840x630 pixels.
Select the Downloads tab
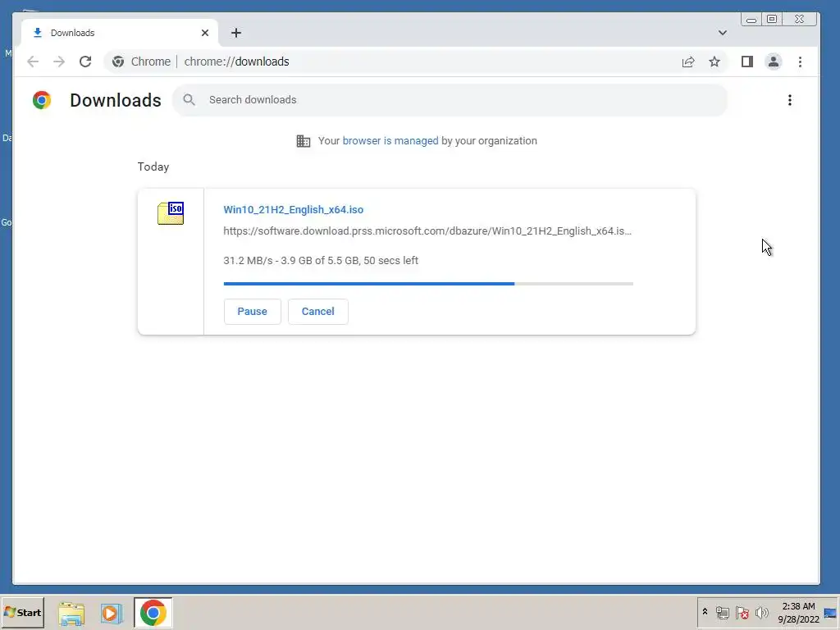point(120,33)
